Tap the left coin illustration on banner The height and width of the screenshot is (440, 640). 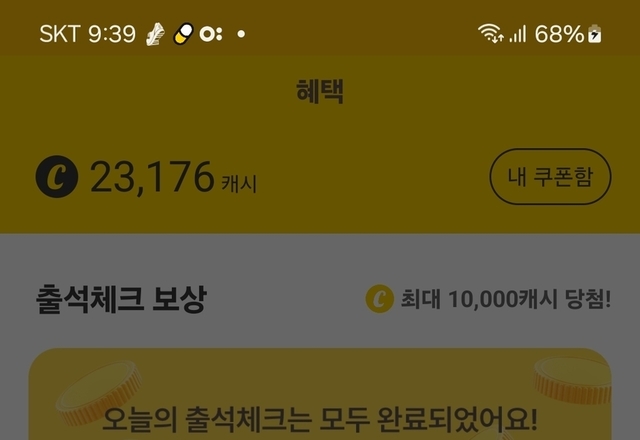pos(99,392)
